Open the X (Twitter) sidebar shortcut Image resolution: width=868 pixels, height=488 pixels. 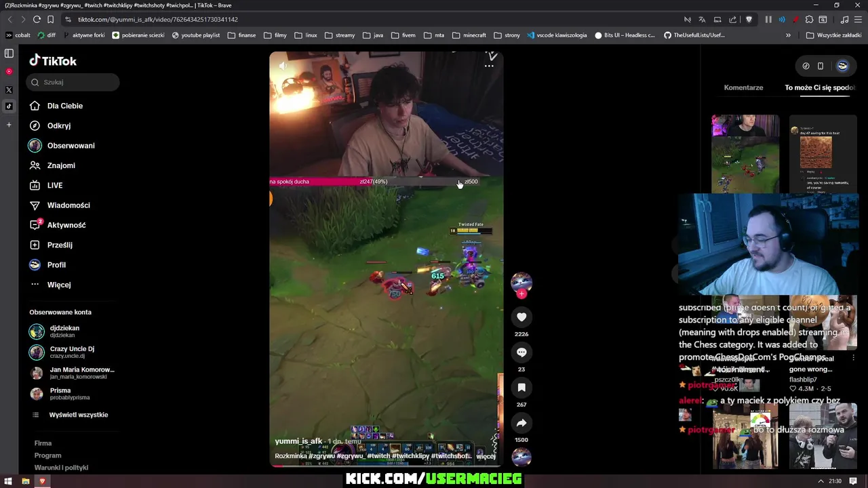(x=9, y=89)
